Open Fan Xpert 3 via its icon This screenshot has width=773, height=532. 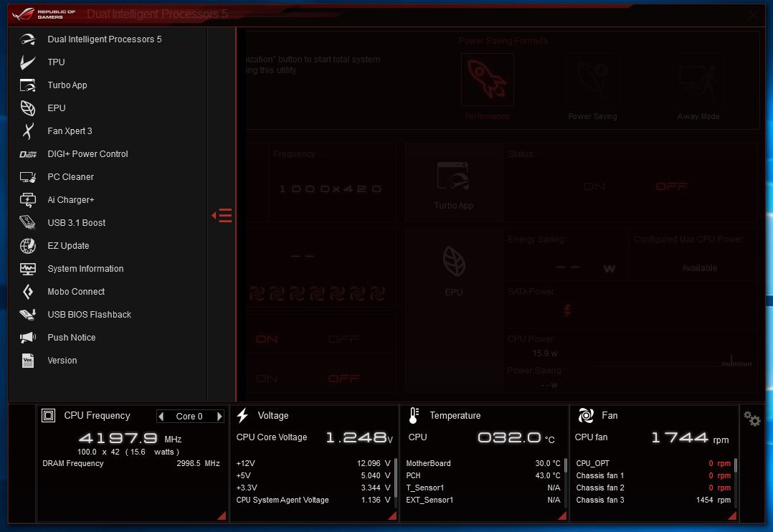[28, 131]
